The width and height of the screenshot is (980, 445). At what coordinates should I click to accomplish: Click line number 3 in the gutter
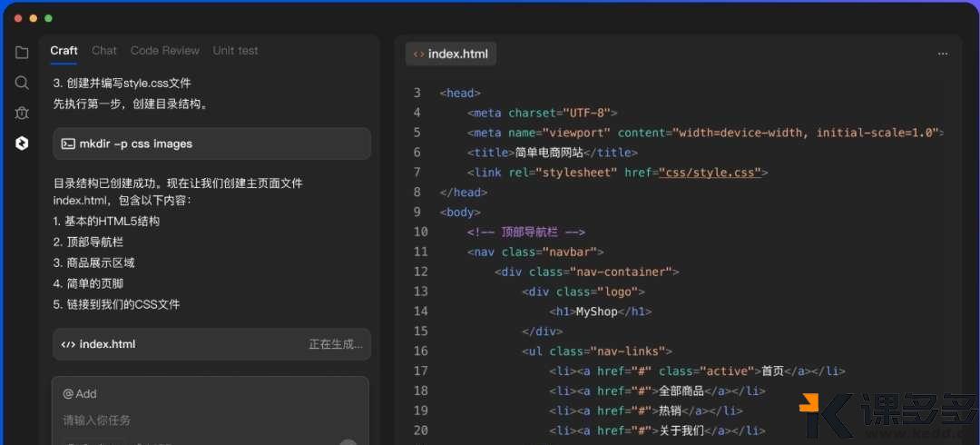416,93
